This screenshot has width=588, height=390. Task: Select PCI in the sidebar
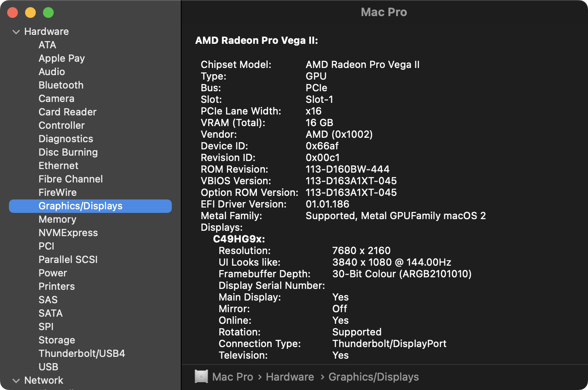(47, 246)
